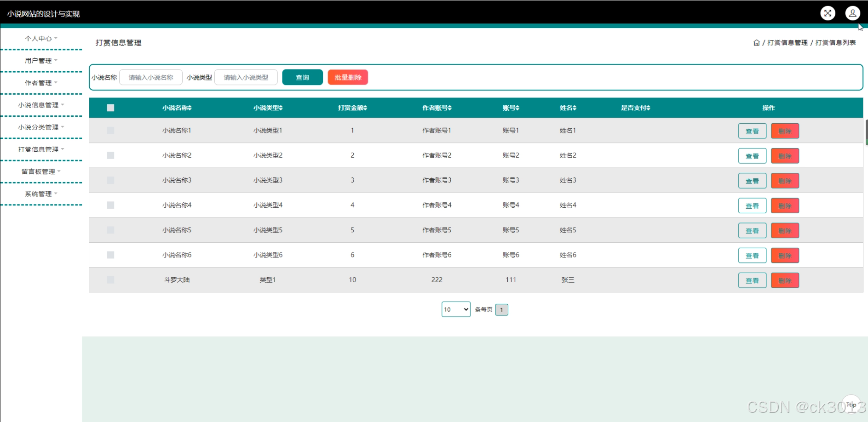Viewport: 868px width, 422px height.
Task: Click the fullscreen toggle icon in header
Action: 828,13
